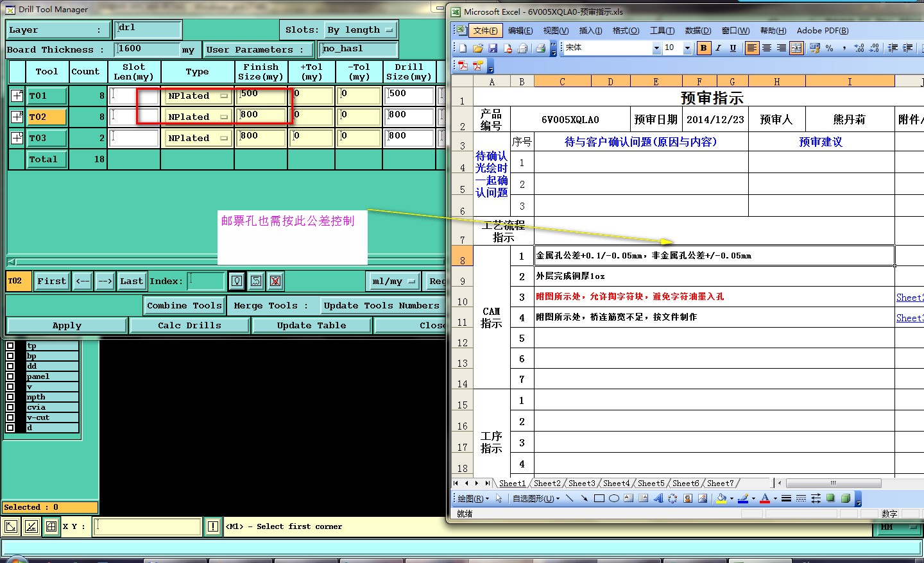The height and width of the screenshot is (563, 924).
Task: Click Convert to Adobe PDF icon
Action: pyautogui.click(x=463, y=65)
